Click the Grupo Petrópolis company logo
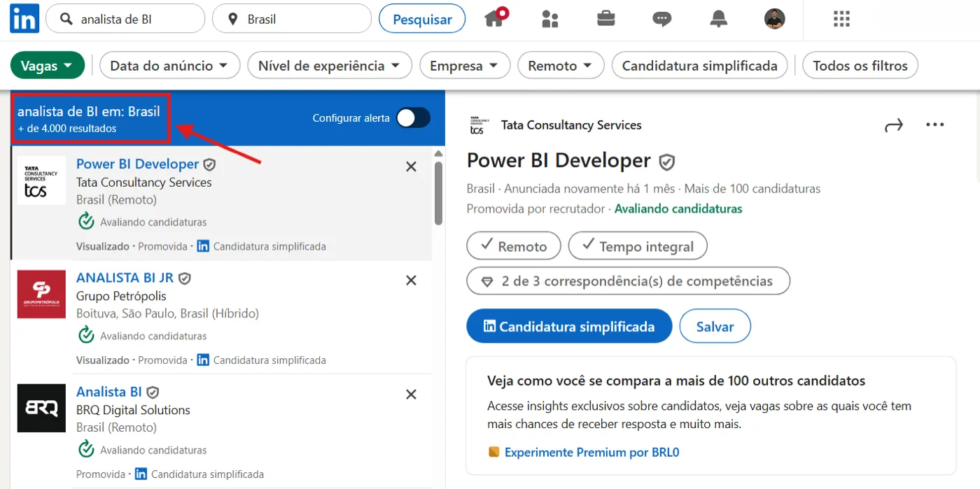This screenshot has width=980, height=489. click(41, 295)
